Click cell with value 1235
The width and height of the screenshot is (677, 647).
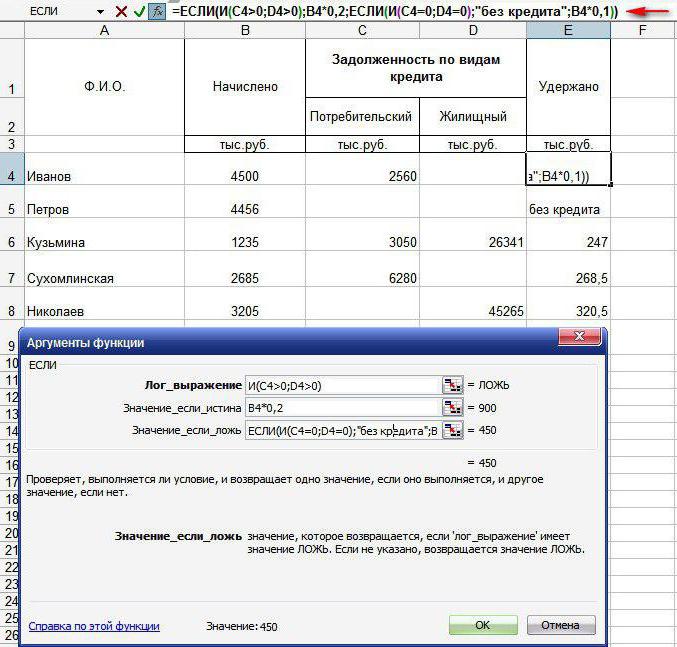(245, 234)
